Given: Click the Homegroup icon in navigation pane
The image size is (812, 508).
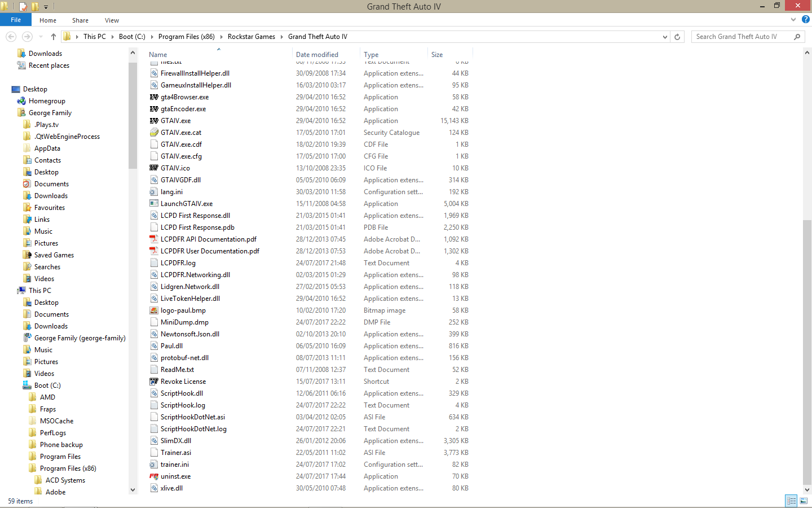Looking at the screenshot, I should pos(21,101).
